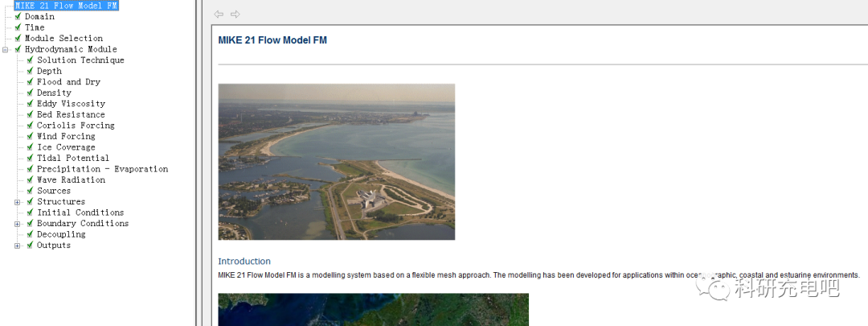The height and width of the screenshot is (326, 868).
Task: Expand the Boundary Conditions tree node
Action: [17, 224]
